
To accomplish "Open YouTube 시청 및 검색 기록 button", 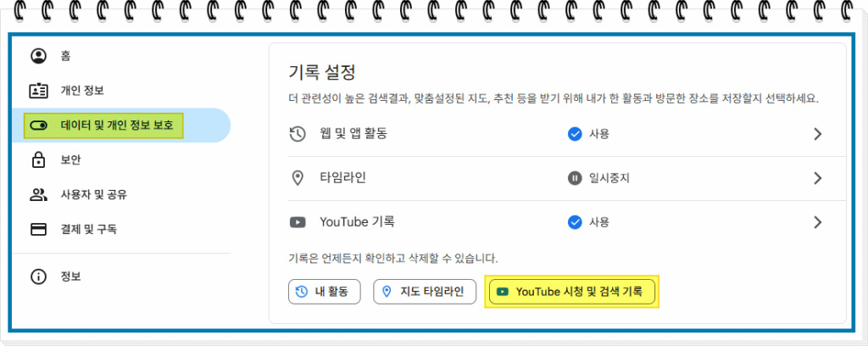I will point(572,292).
